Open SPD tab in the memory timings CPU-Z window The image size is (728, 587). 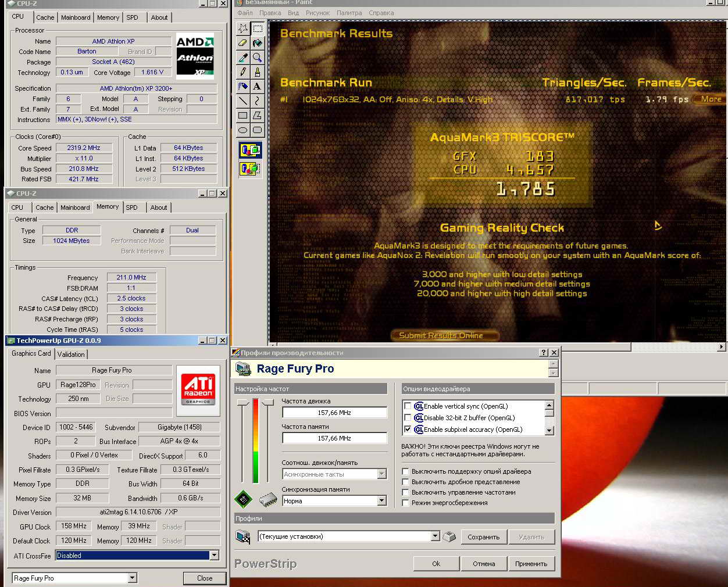click(x=132, y=207)
